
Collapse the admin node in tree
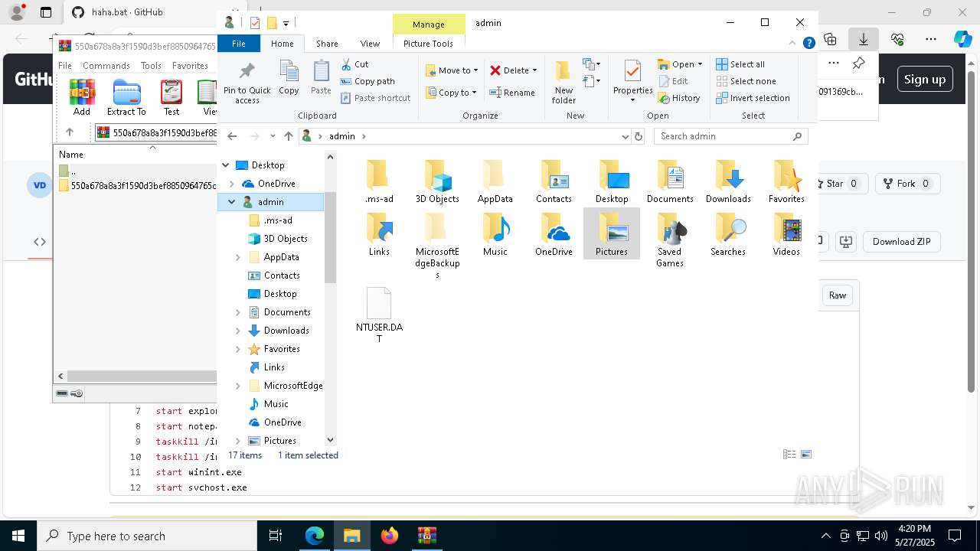click(x=232, y=202)
